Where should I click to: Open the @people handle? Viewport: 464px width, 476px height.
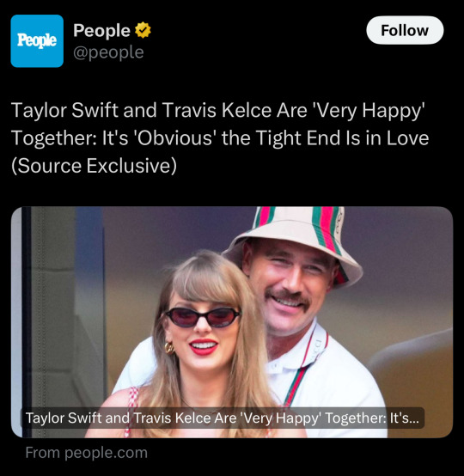coord(108,52)
